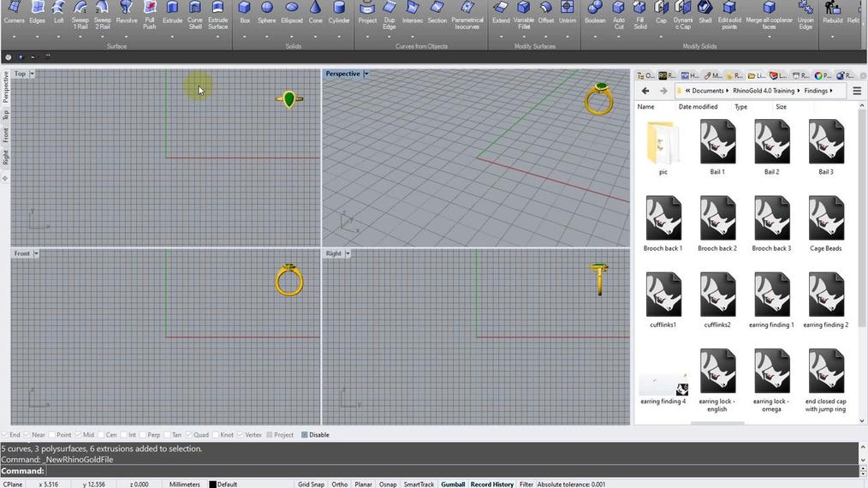Image resolution: width=868 pixels, height=488 pixels.
Task: Click into the Command input field
Action: pos(452,471)
